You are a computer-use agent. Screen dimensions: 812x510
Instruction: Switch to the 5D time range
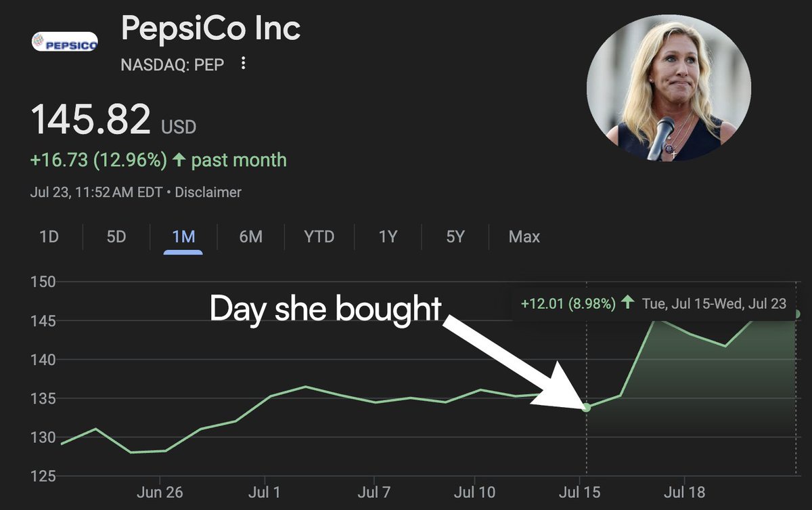coord(116,237)
